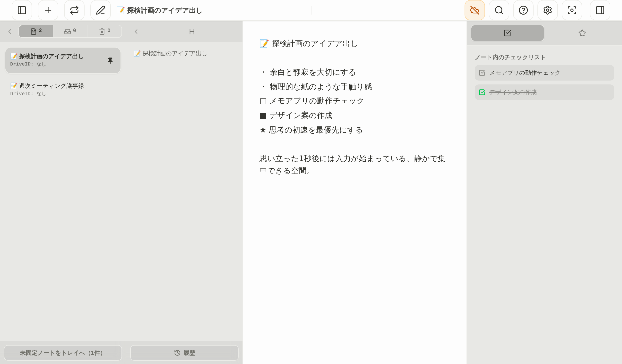Create a new note with plus icon
The height and width of the screenshot is (364, 622).
point(48,10)
